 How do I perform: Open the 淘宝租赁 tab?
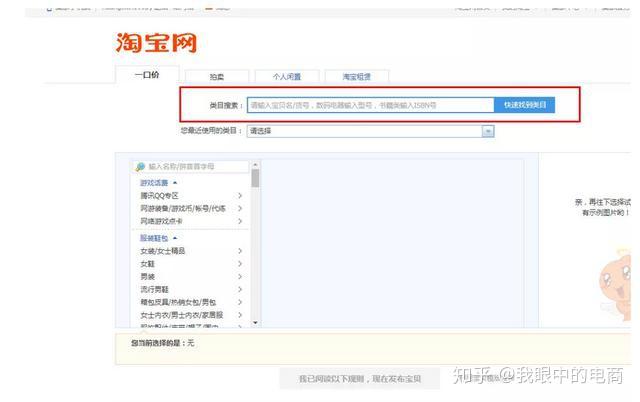(x=357, y=77)
